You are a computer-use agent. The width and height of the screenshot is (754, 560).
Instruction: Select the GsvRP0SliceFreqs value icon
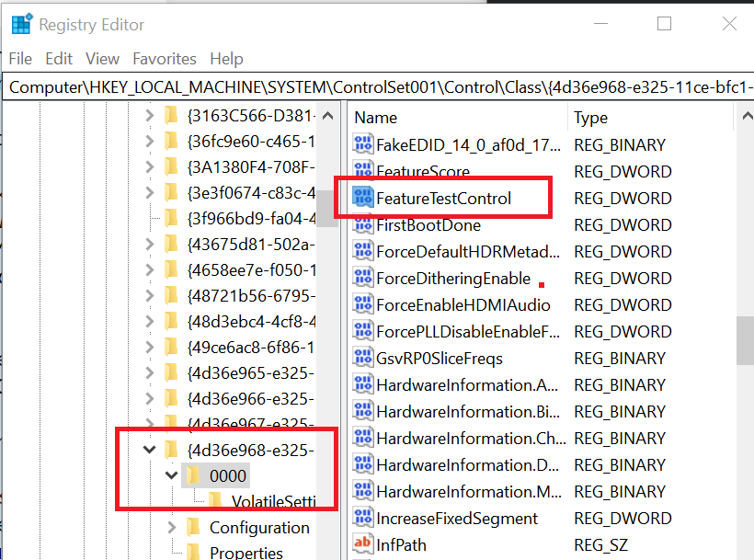pyautogui.click(x=362, y=358)
